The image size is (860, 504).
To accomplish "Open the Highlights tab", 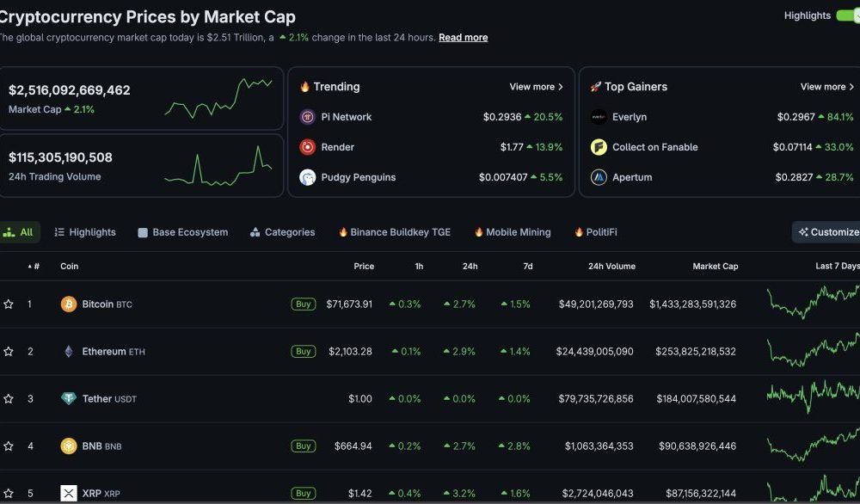I will [x=84, y=231].
